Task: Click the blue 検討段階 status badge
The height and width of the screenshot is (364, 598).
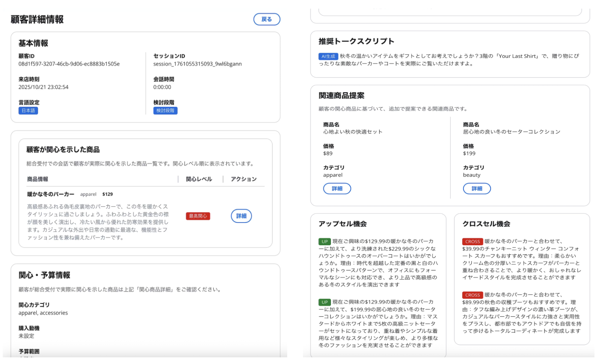Action: pos(165,111)
